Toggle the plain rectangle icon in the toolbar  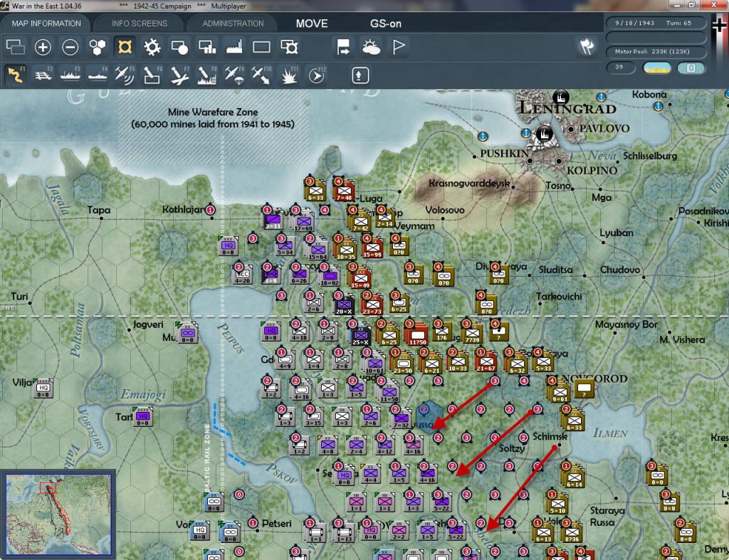261,47
